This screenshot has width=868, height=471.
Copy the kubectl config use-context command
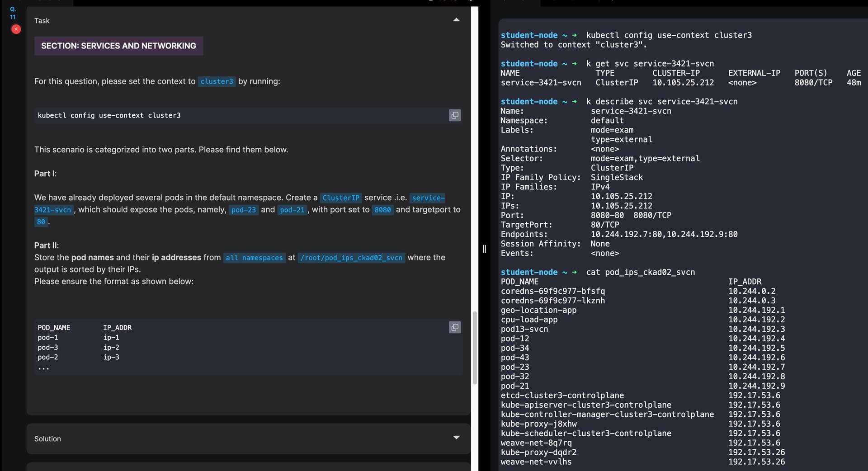pos(454,115)
